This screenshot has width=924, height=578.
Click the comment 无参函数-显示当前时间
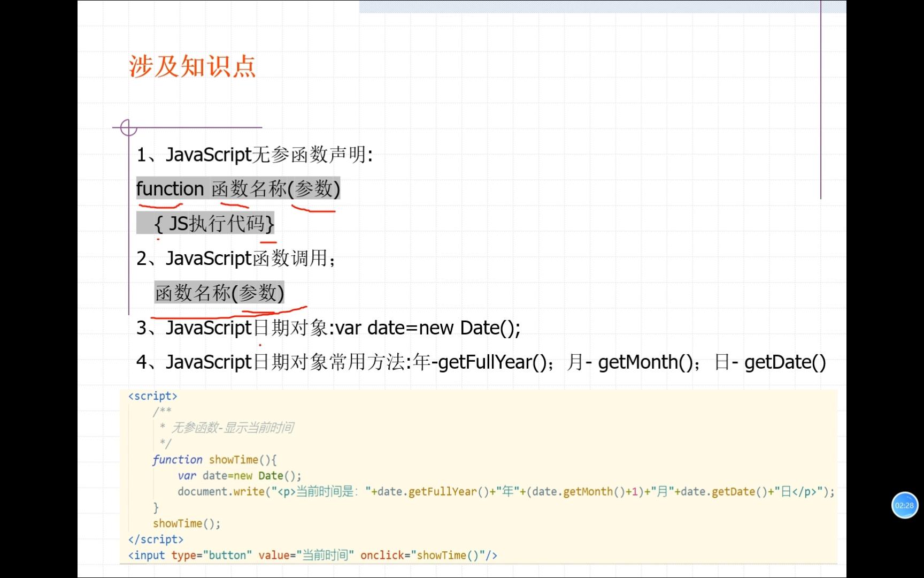coord(232,428)
